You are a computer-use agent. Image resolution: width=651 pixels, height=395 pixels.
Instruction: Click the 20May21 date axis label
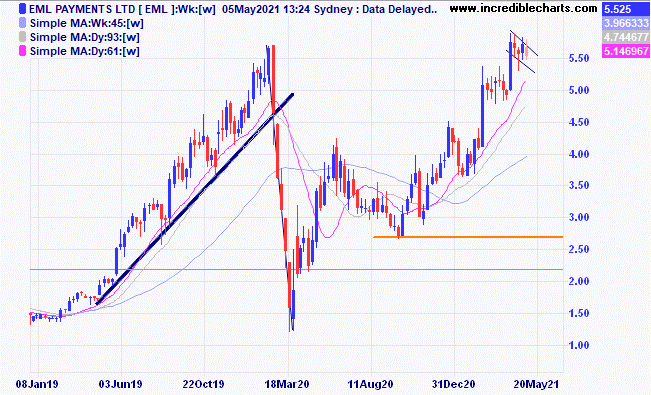[536, 384]
